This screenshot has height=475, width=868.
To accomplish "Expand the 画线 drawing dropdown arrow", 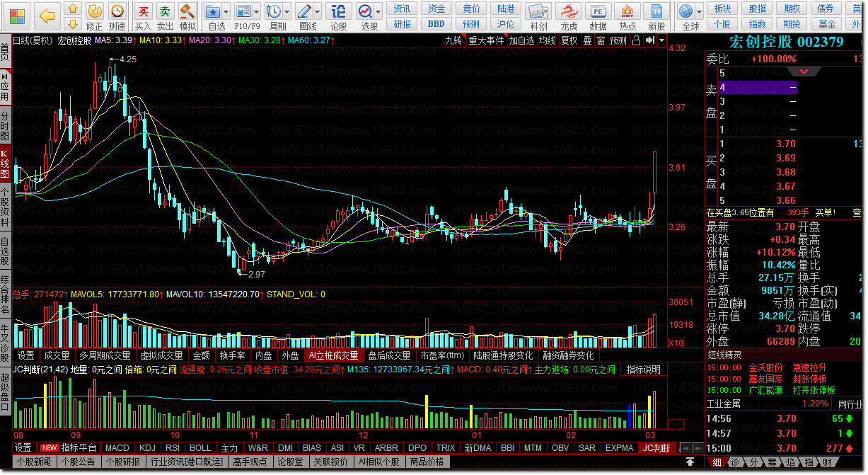I will pos(318,10).
